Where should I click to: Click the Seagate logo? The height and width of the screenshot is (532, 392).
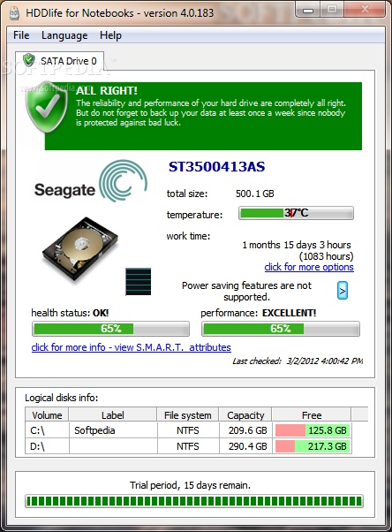(x=91, y=181)
